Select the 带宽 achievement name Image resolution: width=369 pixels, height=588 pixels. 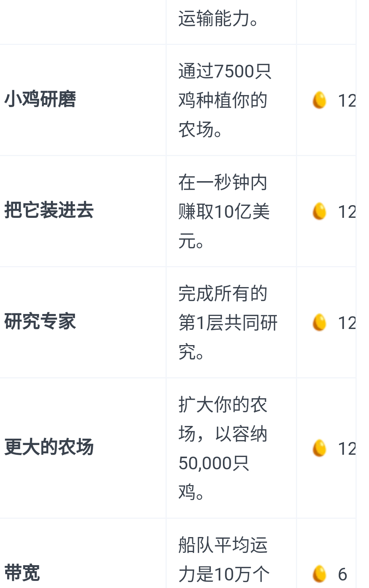[22, 573]
